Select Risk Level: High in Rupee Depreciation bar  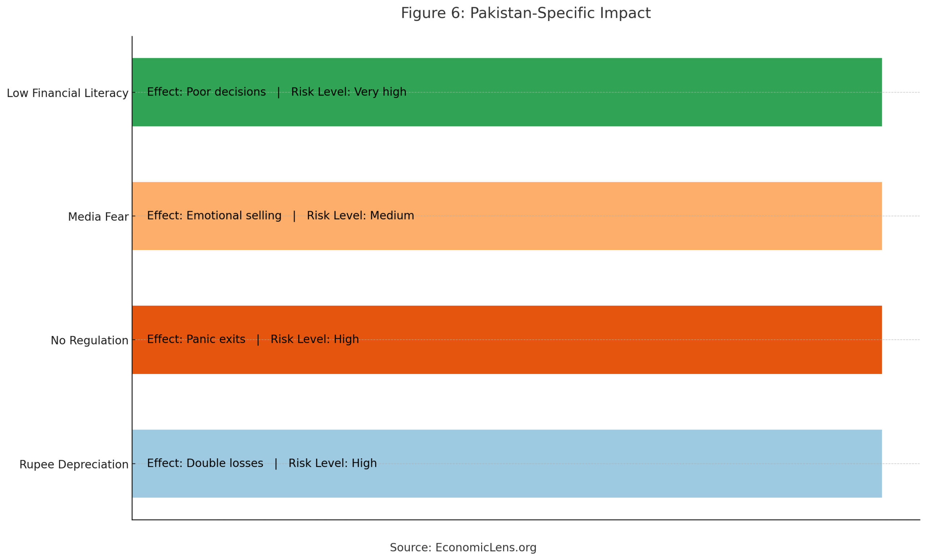(x=332, y=463)
